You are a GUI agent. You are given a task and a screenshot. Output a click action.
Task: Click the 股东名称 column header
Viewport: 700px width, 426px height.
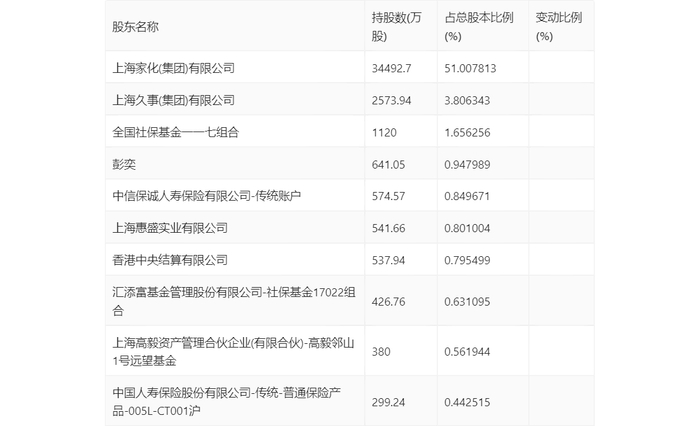pyautogui.click(x=135, y=27)
